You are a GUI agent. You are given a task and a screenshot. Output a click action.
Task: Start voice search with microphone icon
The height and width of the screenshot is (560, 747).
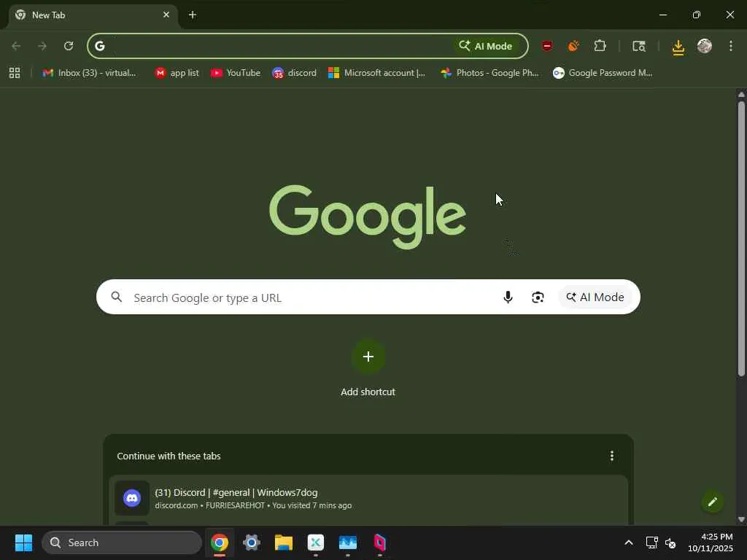pos(508,297)
